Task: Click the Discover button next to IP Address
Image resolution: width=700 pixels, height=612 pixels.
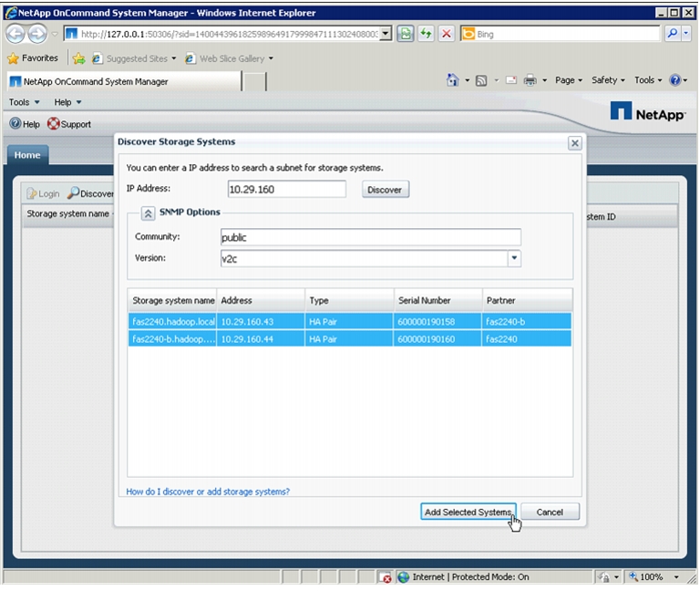Action: tap(385, 190)
